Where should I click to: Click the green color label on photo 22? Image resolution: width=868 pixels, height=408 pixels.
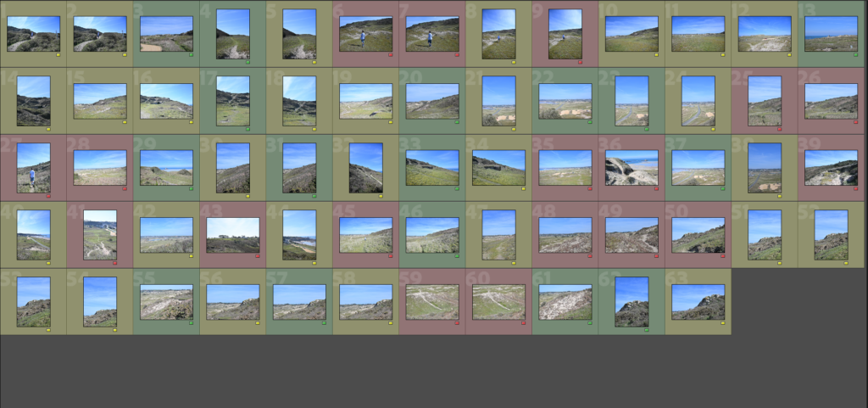[x=590, y=121]
